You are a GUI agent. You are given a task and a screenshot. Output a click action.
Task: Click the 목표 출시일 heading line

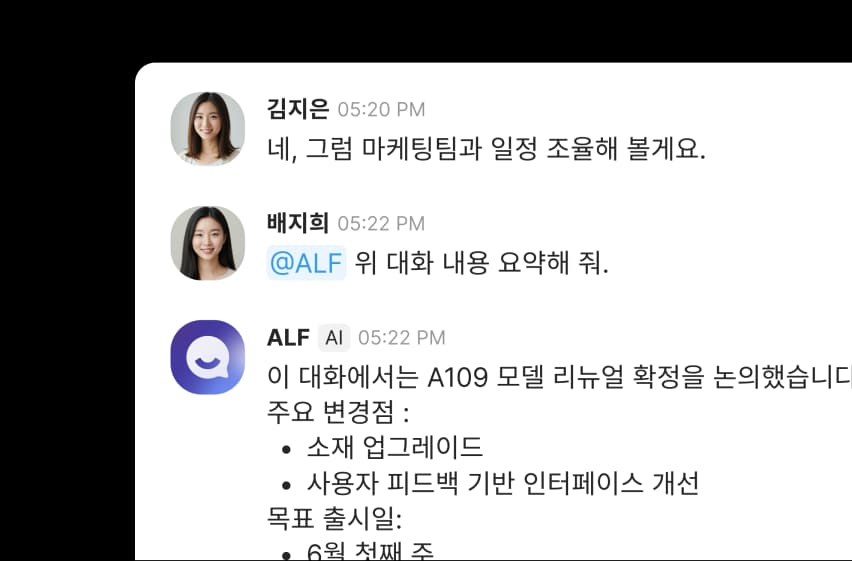click(334, 518)
